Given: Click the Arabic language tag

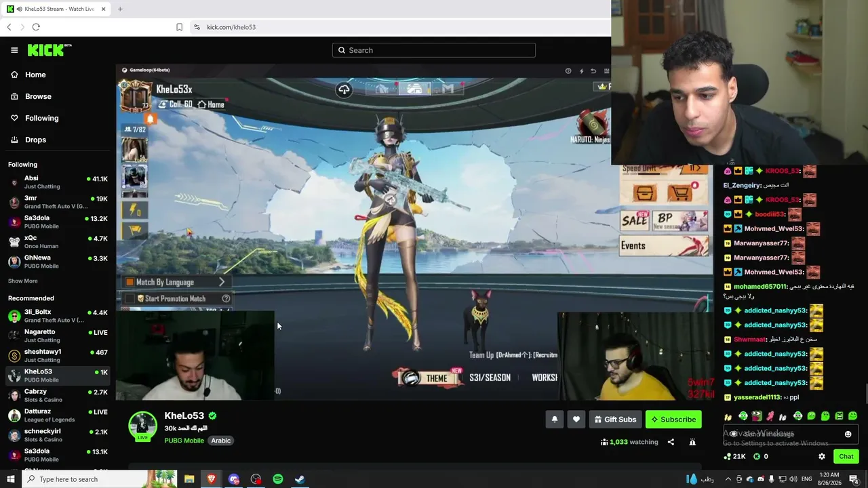Looking at the screenshot, I should (221, 441).
